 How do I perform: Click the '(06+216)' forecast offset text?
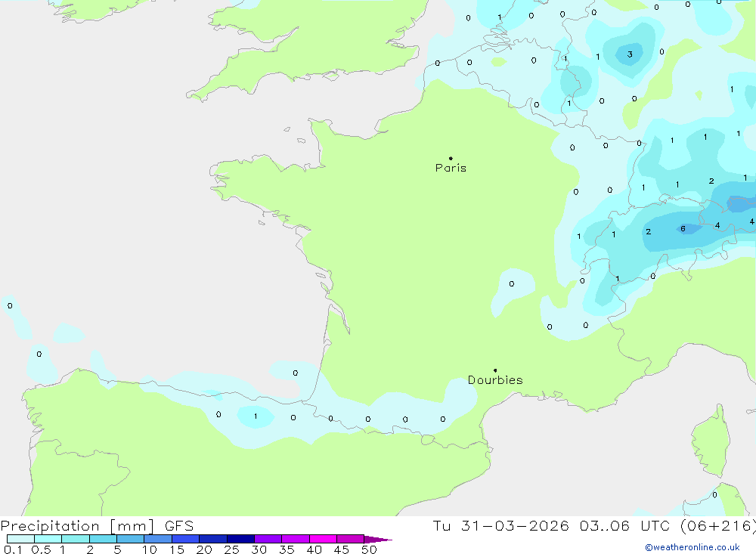(x=718, y=526)
